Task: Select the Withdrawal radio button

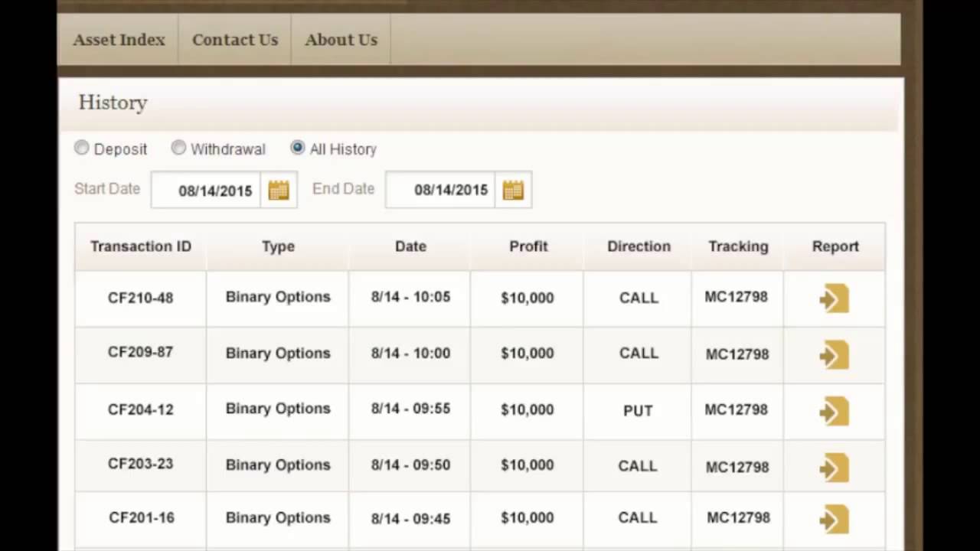Action: (178, 148)
